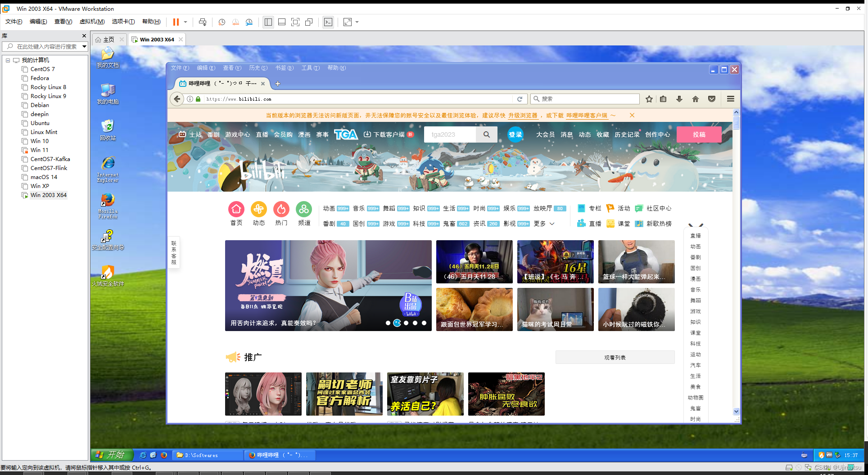Screen dimensions: 868x475
Task: Open the 新歌热榜 link
Action: pyautogui.click(x=653, y=224)
